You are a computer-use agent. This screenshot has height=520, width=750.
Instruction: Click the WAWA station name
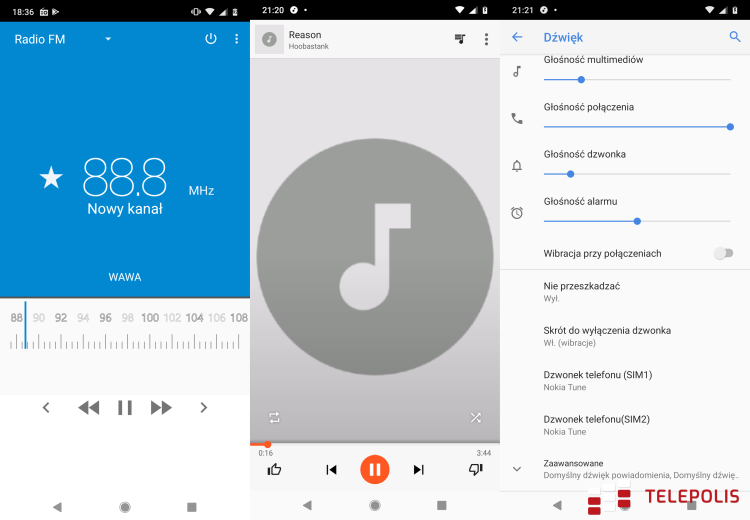[125, 277]
